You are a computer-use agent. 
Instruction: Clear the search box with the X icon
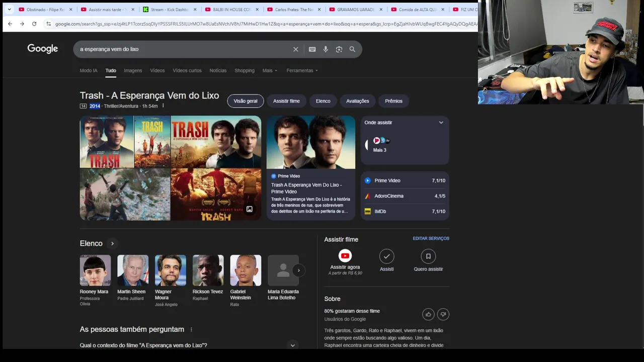(296, 49)
